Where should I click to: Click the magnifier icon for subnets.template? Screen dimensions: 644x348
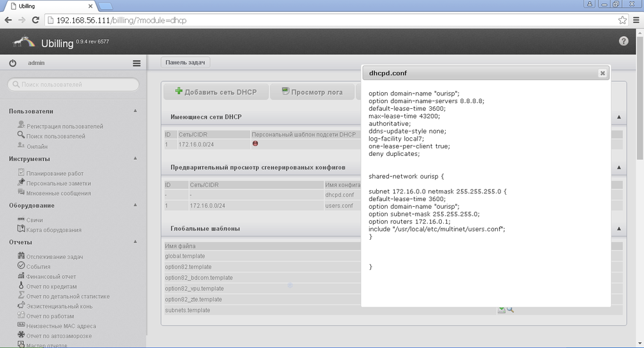[510, 310]
